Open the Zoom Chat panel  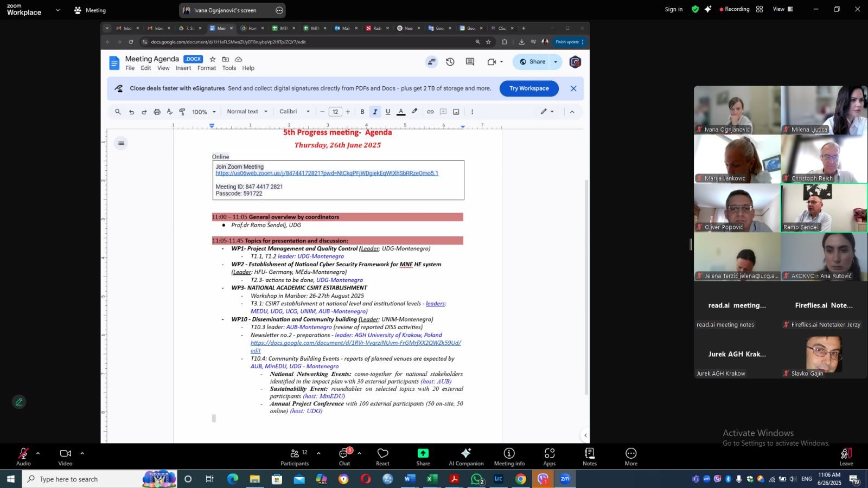[x=344, y=457]
